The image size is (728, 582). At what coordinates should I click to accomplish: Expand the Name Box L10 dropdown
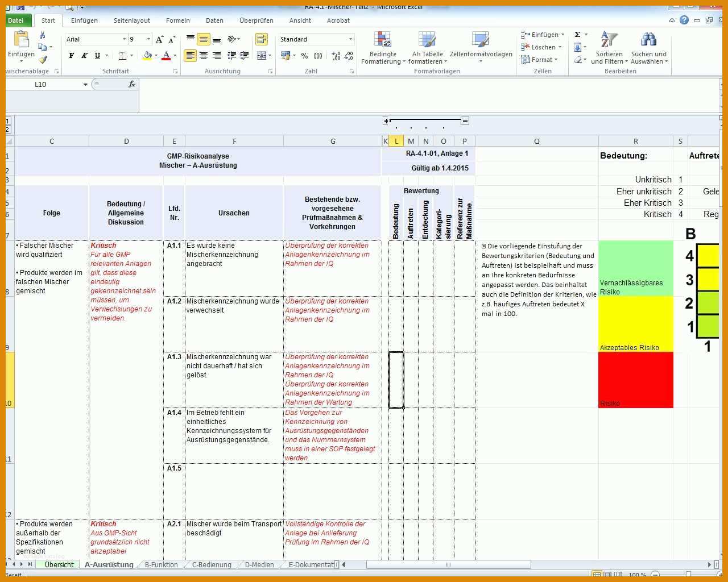(x=85, y=84)
